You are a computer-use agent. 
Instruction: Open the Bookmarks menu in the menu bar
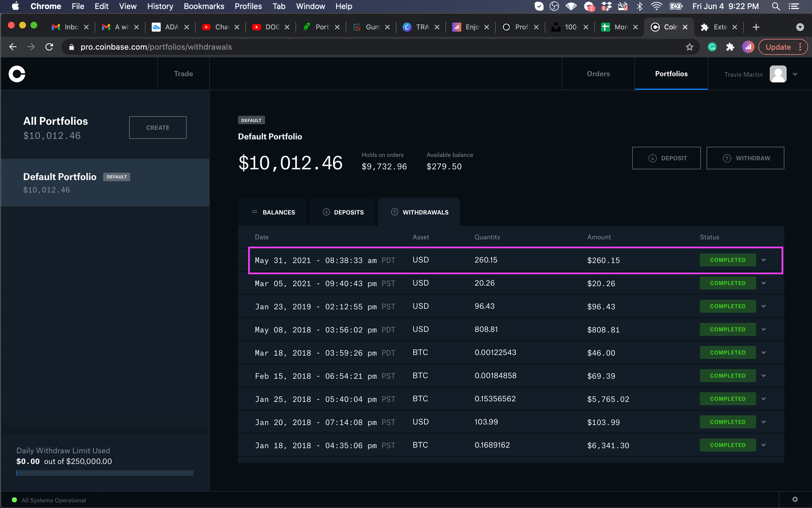click(x=204, y=6)
